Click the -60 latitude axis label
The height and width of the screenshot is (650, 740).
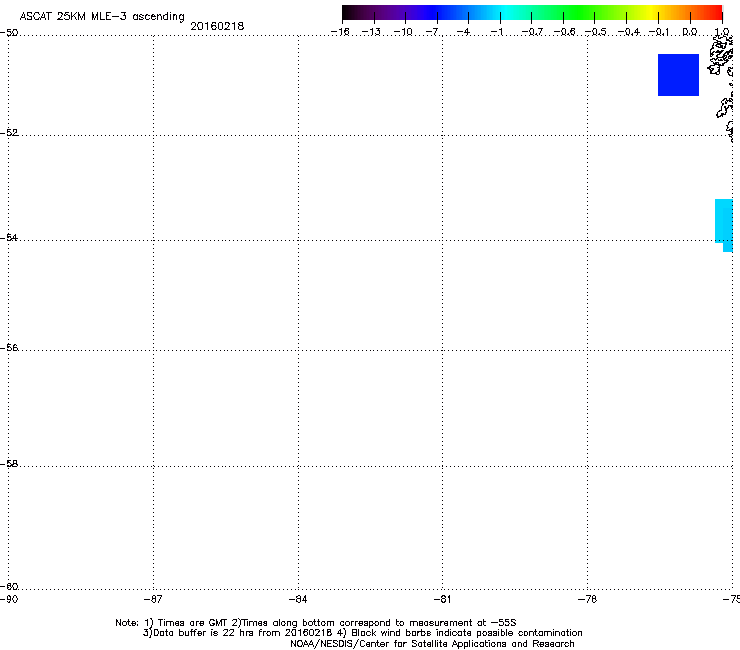tap(9, 587)
